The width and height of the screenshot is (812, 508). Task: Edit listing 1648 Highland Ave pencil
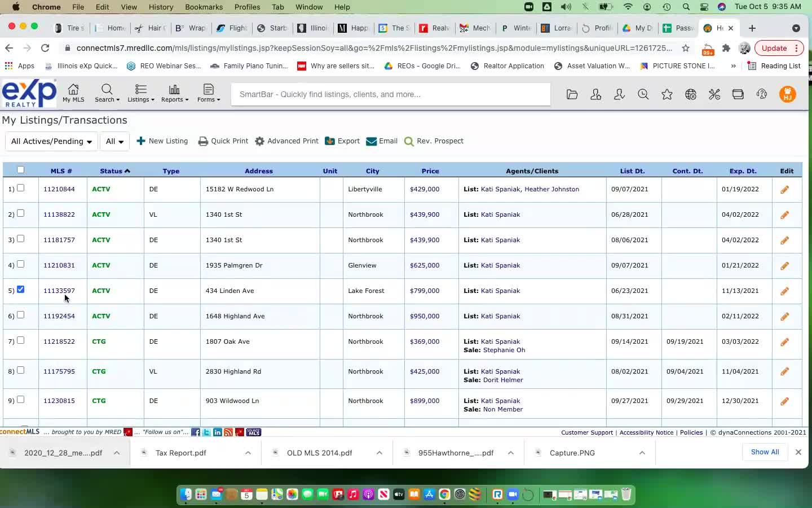point(784,317)
